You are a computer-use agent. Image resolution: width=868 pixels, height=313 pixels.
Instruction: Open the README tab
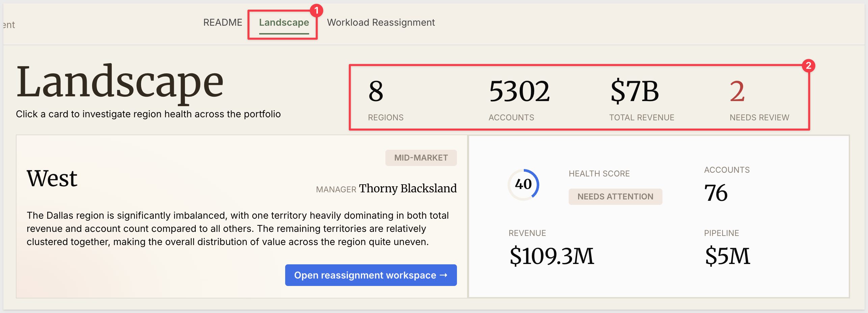tap(223, 22)
